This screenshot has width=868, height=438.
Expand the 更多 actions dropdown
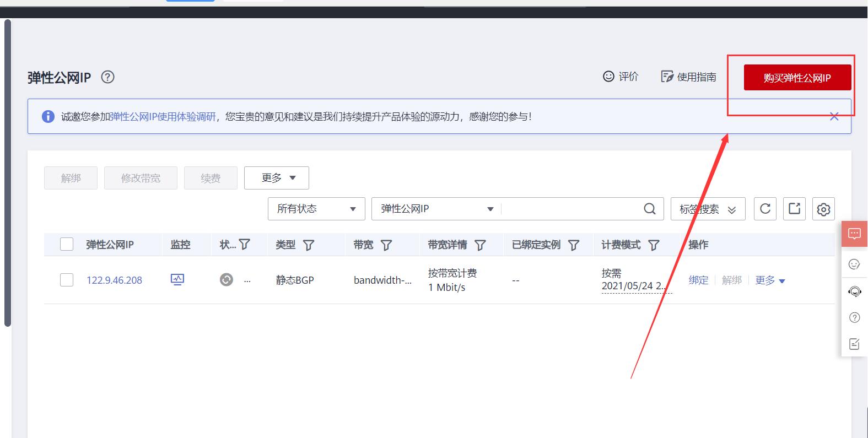(277, 178)
